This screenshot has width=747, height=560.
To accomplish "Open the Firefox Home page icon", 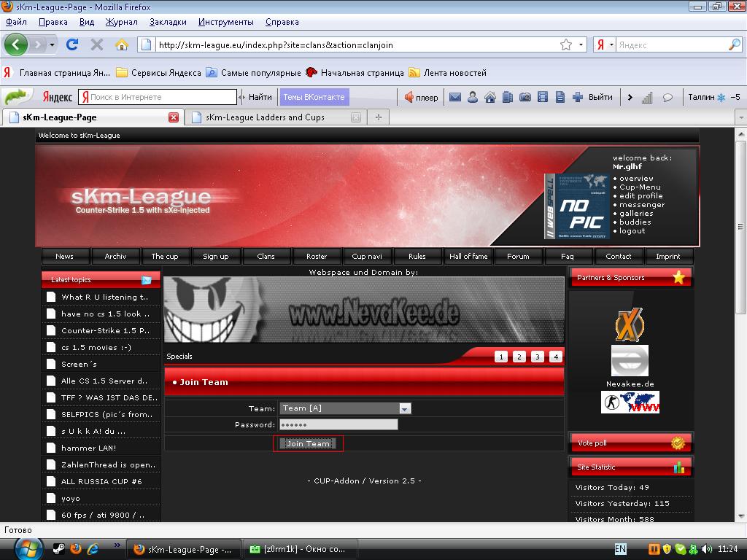I will pyautogui.click(x=122, y=44).
